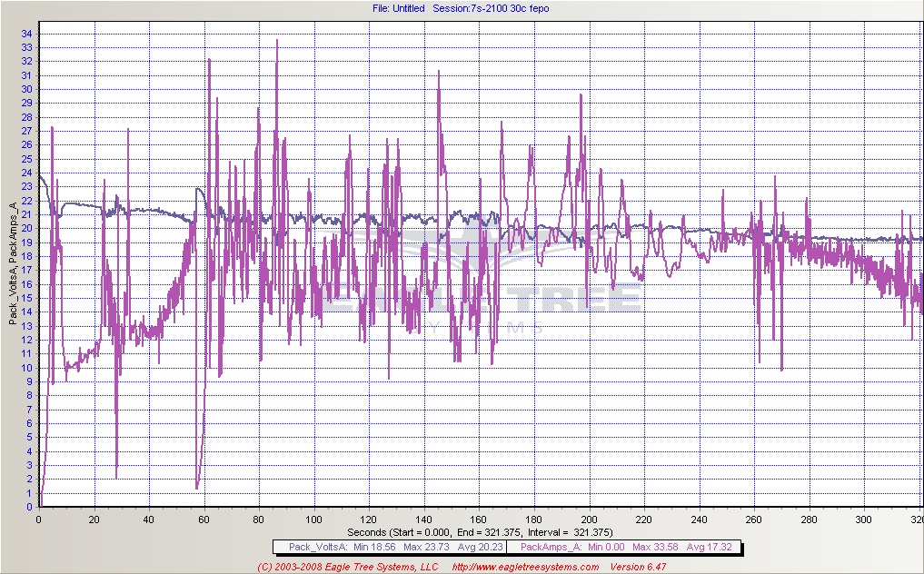Click the 34 label on the vertical axis
The width and height of the screenshot is (924, 574).
click(26, 34)
